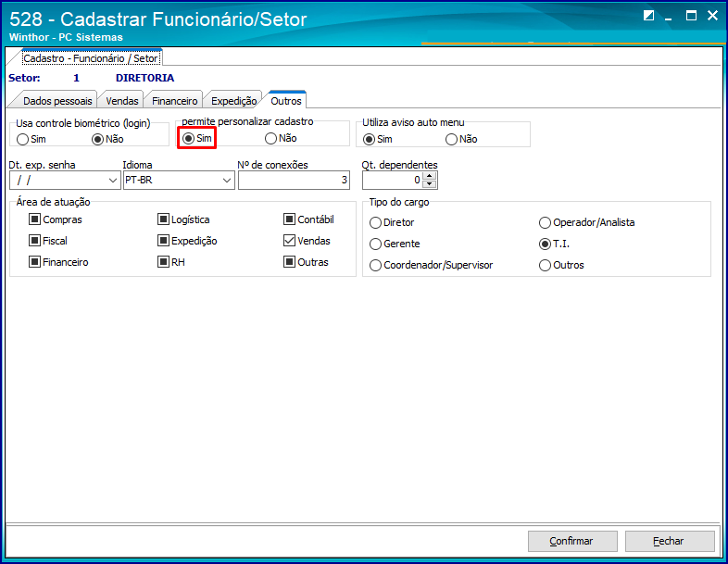Choose Sim for permite personalizar cadastro

(197, 138)
